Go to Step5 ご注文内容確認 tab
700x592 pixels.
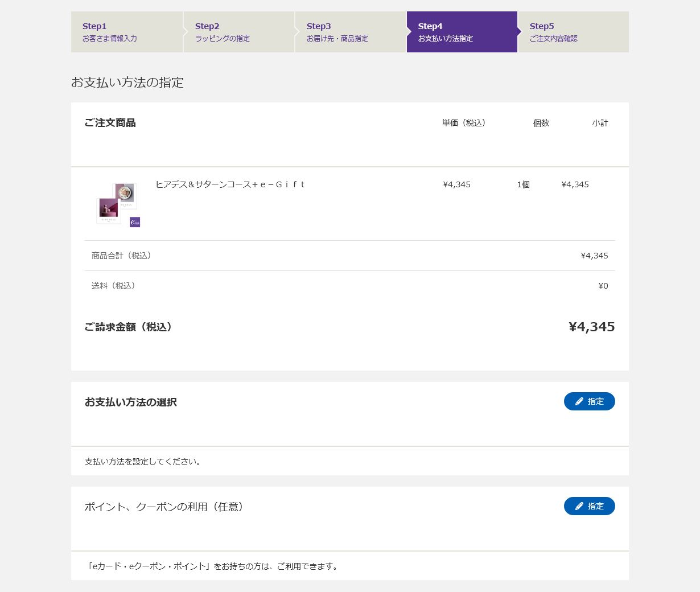pyautogui.click(x=574, y=32)
